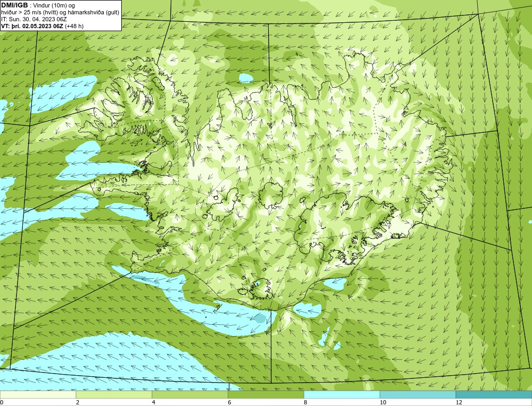Select the 10–12 m/s turquoise swatch
The height and width of the screenshot is (406, 532).
(418, 395)
